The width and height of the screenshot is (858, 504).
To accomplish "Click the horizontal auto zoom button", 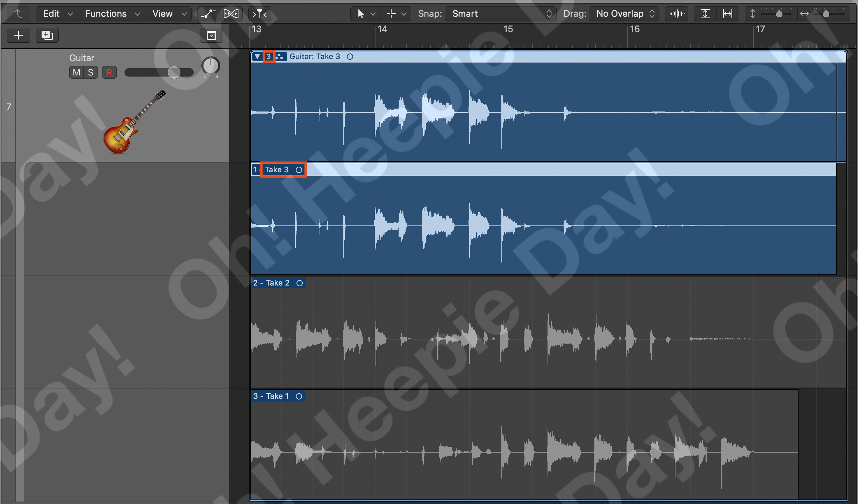I will click(728, 14).
